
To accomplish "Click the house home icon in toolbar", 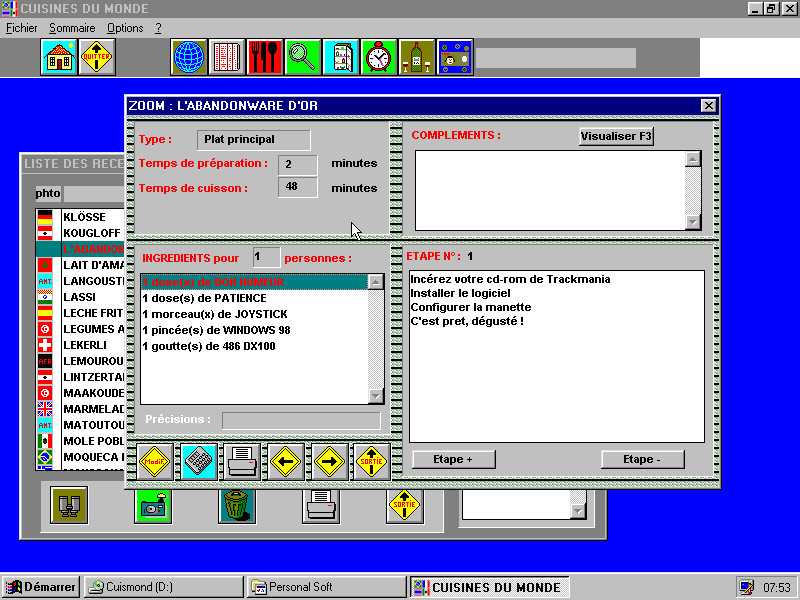I will coord(59,57).
